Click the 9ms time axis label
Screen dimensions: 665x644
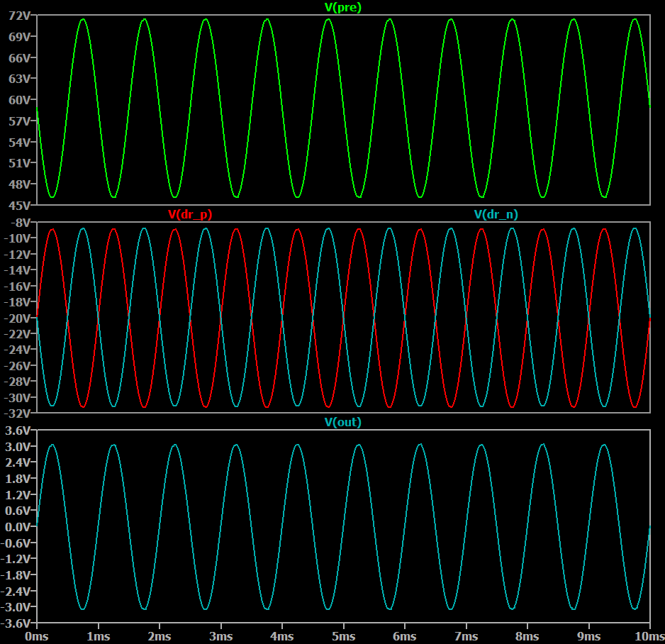[x=588, y=636]
